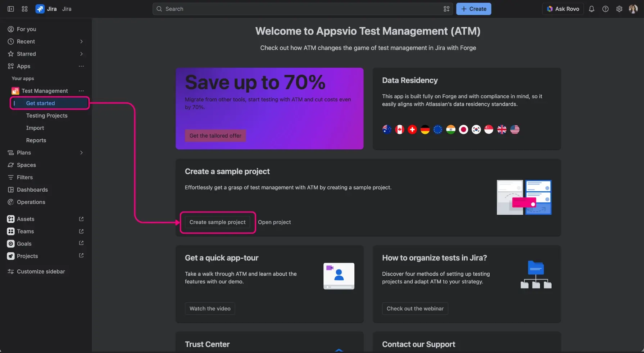Image resolution: width=644 pixels, height=353 pixels.
Task: Click Get the tailored offer button
Action: click(216, 136)
